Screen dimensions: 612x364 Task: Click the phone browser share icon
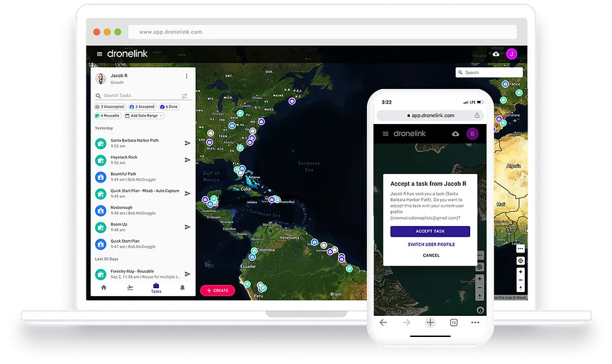[477, 115]
